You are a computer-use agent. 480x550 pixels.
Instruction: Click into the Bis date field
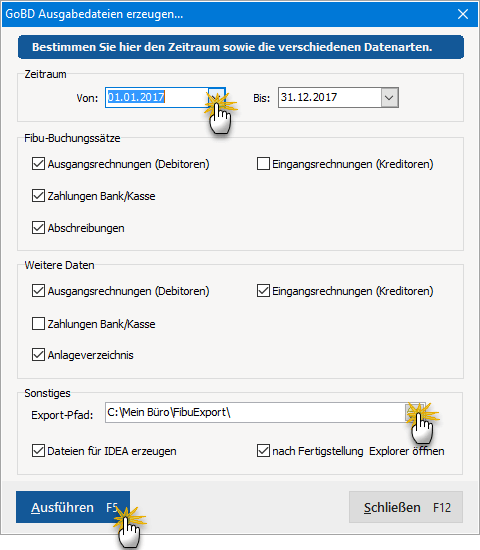[330, 97]
